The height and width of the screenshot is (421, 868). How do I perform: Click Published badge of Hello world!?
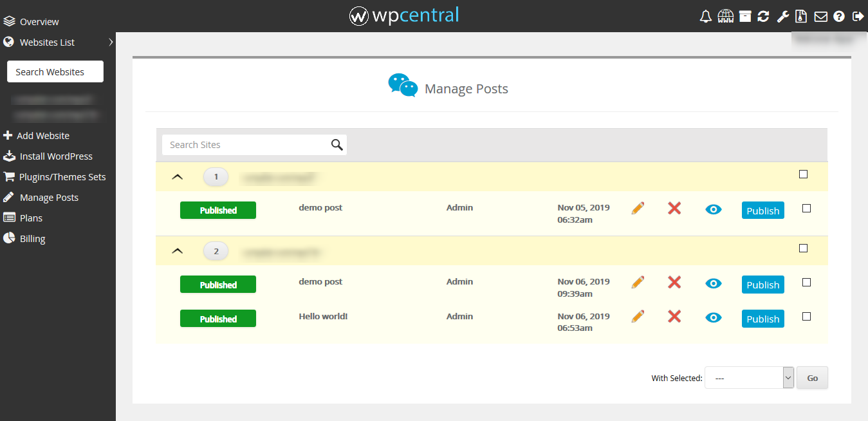218,319
